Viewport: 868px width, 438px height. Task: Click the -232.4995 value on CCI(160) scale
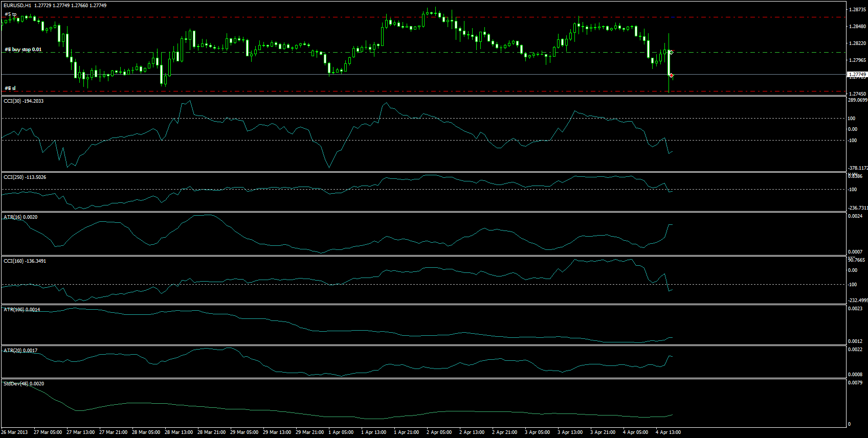[x=858, y=301]
